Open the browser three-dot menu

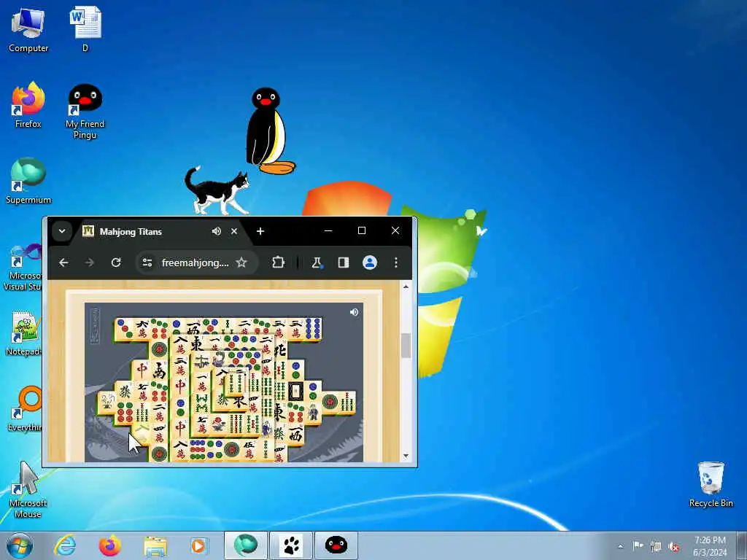point(396,262)
